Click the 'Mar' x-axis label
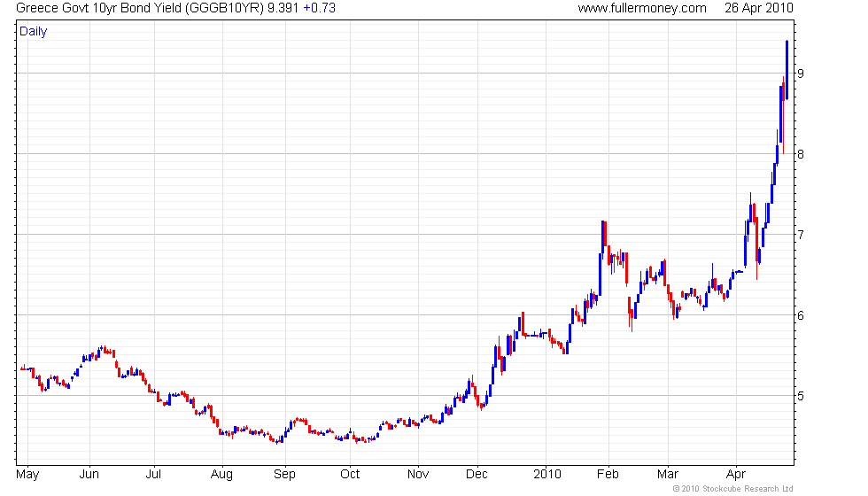 [668, 475]
